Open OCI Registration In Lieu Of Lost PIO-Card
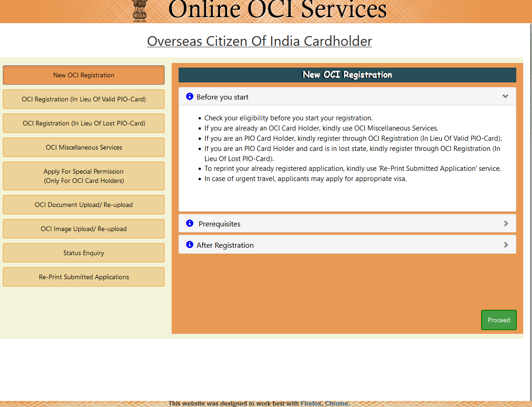This screenshot has width=532, height=407. (x=83, y=123)
